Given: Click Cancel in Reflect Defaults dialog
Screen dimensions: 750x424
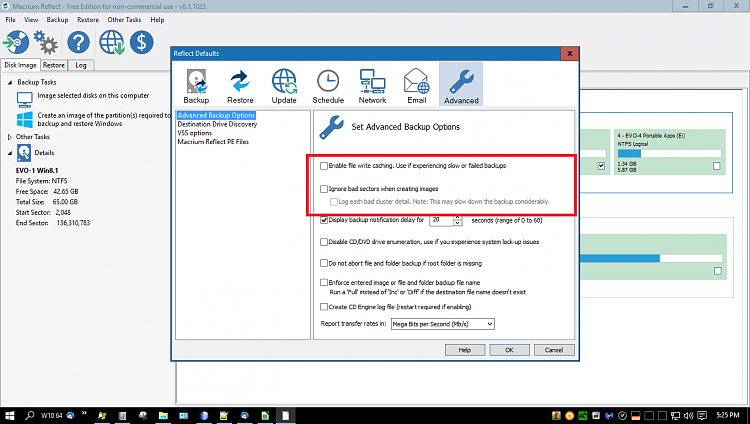Looking at the screenshot, I should click(x=554, y=350).
